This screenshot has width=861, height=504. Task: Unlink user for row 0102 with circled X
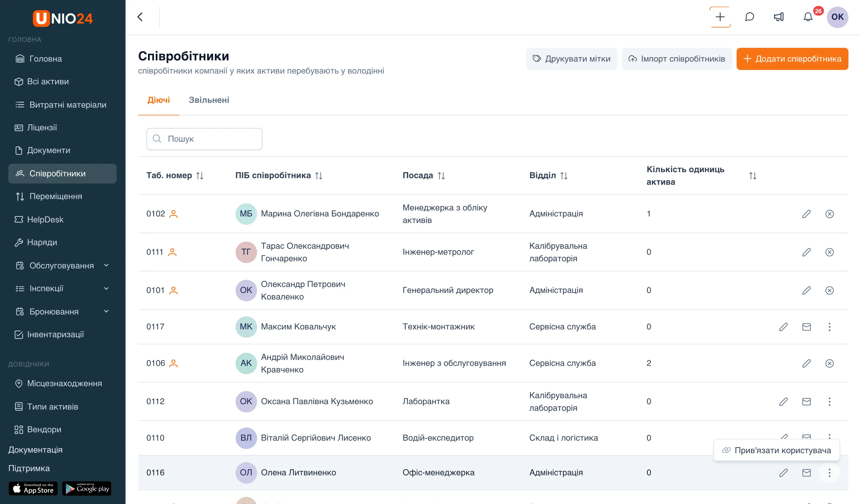tap(830, 214)
